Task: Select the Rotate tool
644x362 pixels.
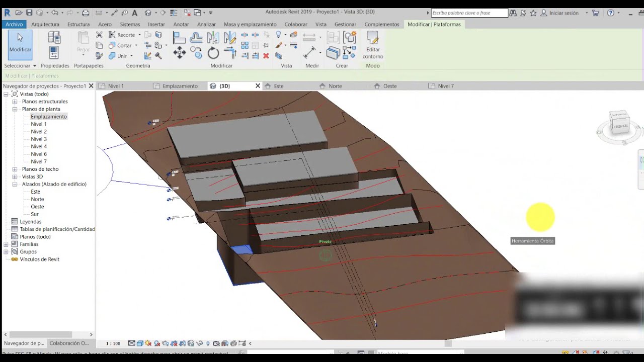Action: pyautogui.click(x=213, y=53)
